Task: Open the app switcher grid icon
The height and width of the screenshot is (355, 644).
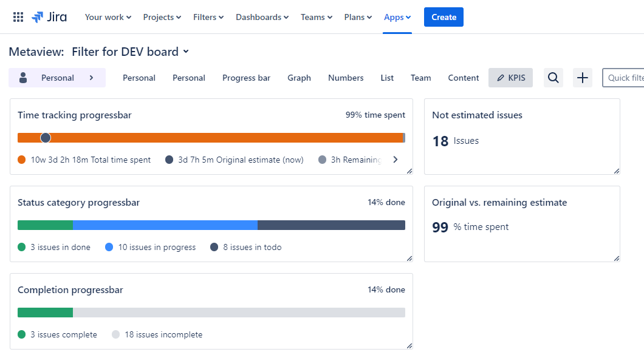Action: 18,17
